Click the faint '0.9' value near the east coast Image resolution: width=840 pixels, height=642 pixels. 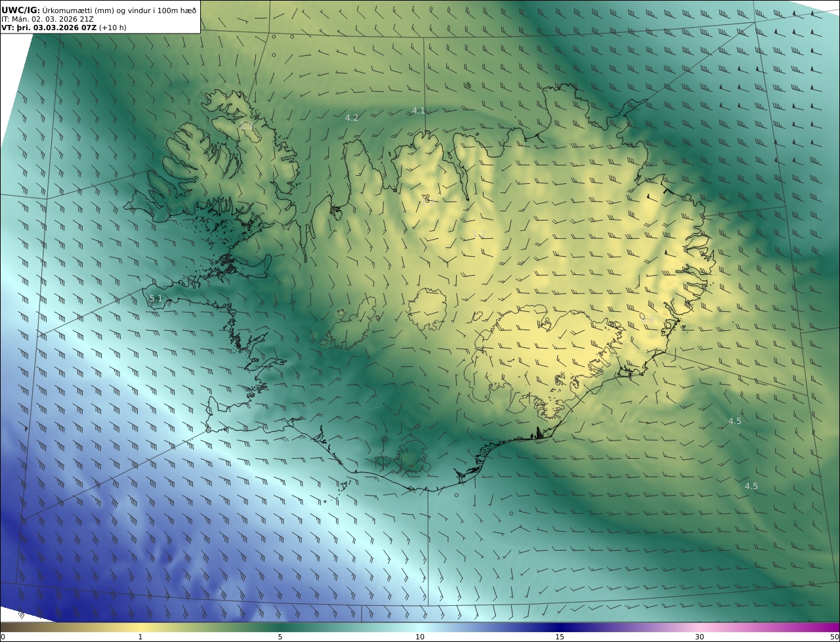point(648,318)
